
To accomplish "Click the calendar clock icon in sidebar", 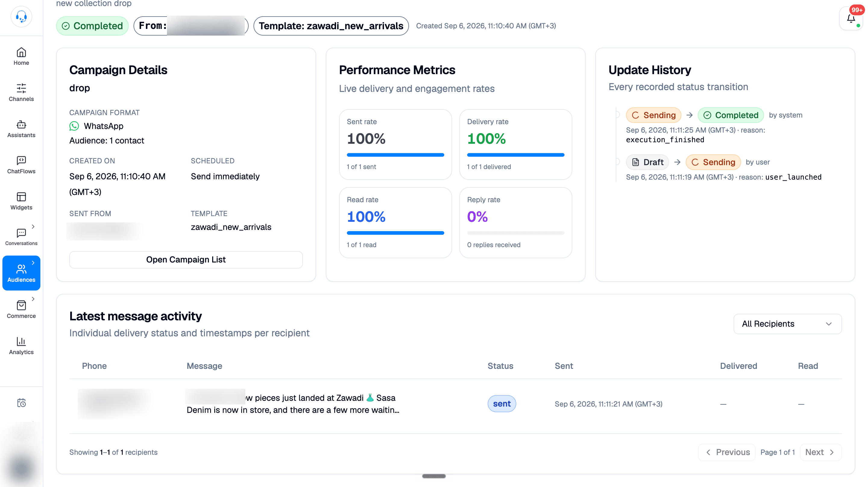I will pos(21,403).
